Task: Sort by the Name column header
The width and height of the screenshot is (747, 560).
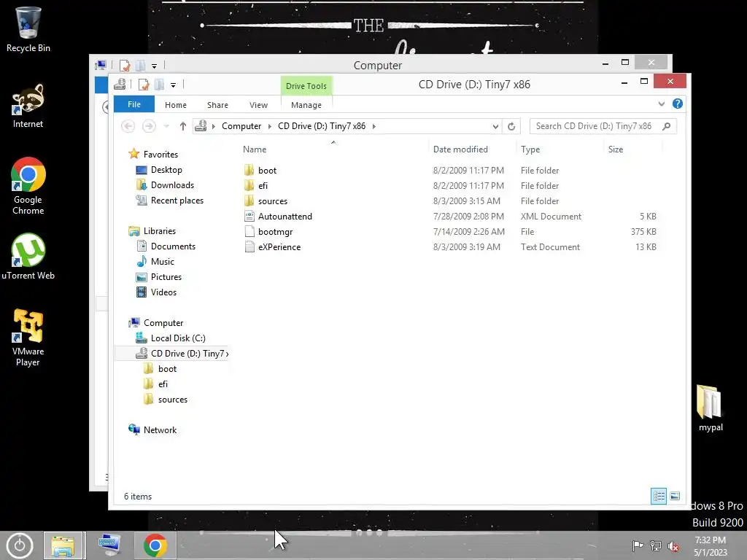Action: [x=255, y=149]
